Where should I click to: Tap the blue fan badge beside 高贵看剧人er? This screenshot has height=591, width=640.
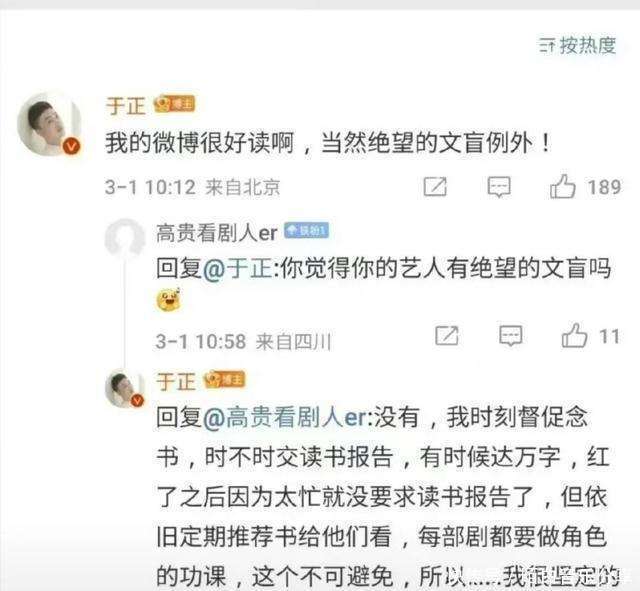[x=306, y=231]
